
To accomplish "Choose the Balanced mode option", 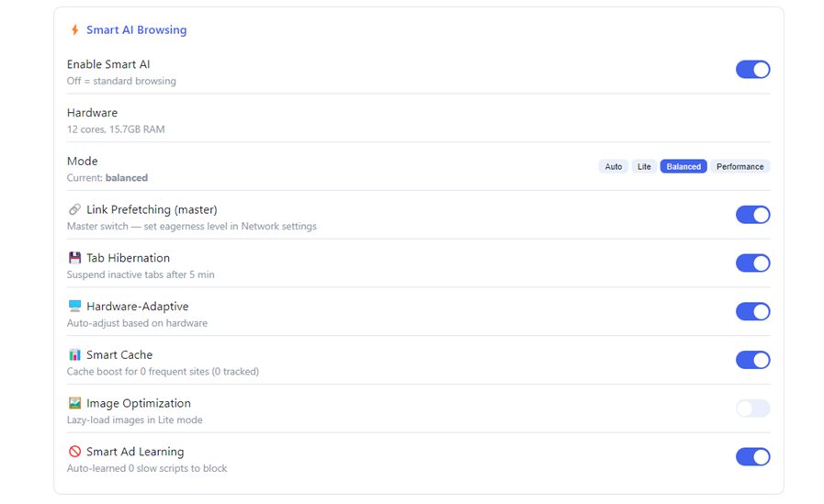I will tap(683, 166).
